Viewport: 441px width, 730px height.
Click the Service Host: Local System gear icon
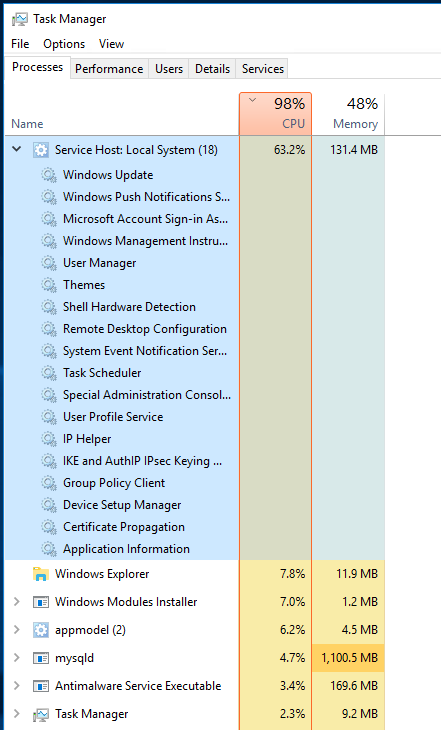(x=41, y=150)
